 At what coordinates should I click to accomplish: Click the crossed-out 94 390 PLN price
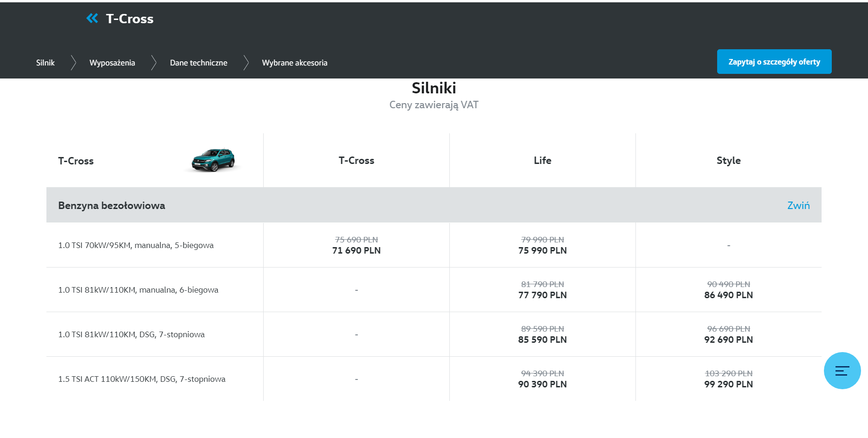click(x=543, y=373)
